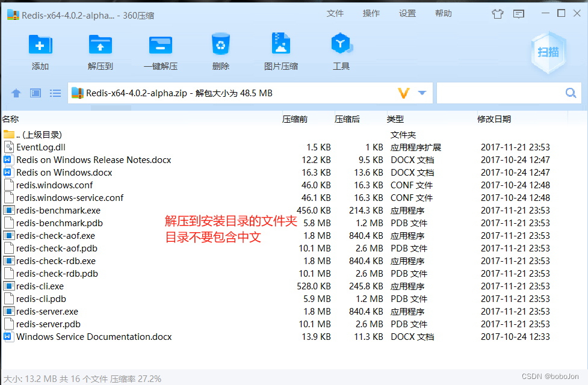Switch to the list view icon
588x385 pixels.
point(55,93)
